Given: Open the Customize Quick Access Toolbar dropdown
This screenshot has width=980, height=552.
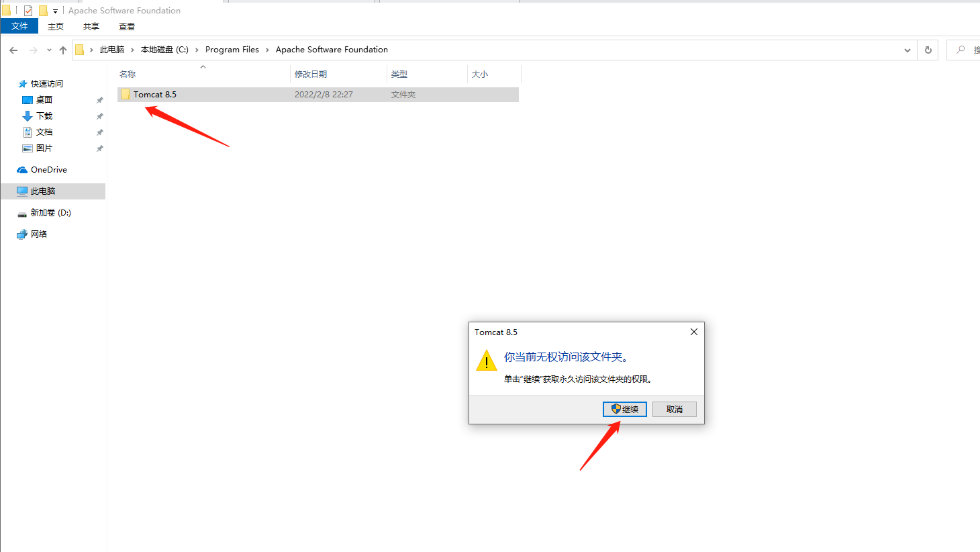Looking at the screenshot, I should (55, 11).
